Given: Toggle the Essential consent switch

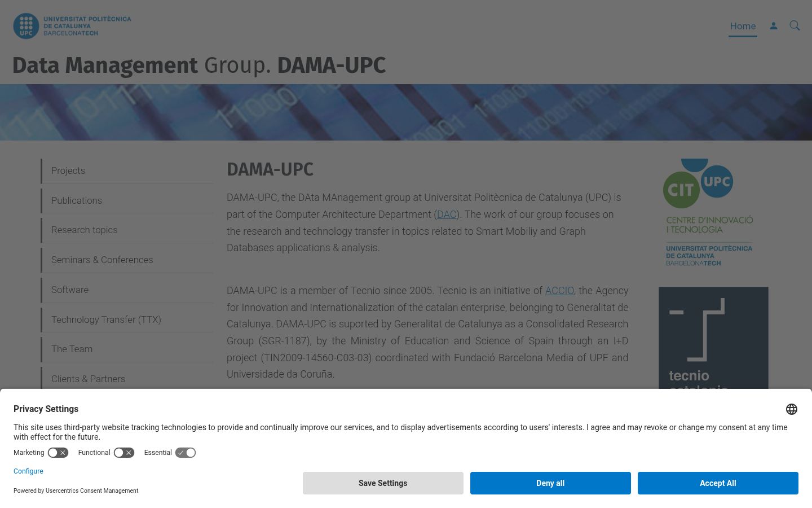Looking at the screenshot, I should pos(186,453).
